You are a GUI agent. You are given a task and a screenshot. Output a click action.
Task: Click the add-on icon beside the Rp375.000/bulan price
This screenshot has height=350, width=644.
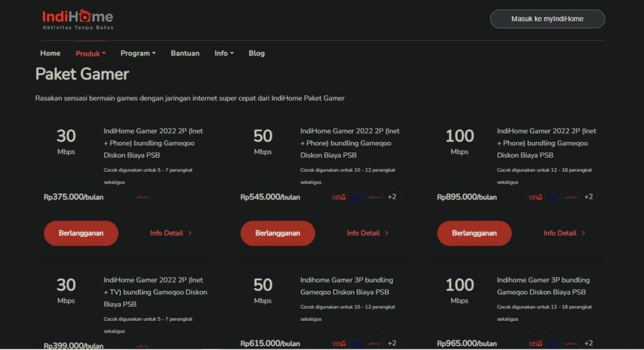point(142,197)
